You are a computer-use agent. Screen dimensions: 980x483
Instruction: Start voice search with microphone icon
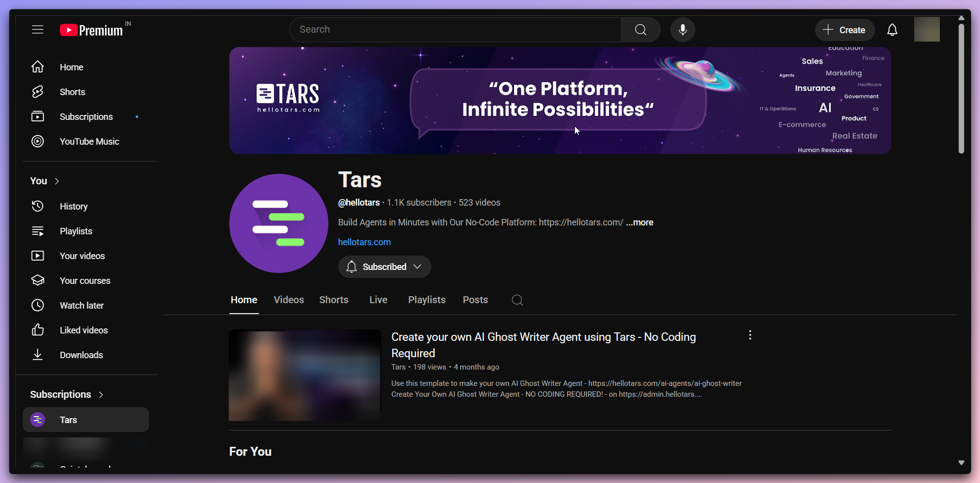682,30
